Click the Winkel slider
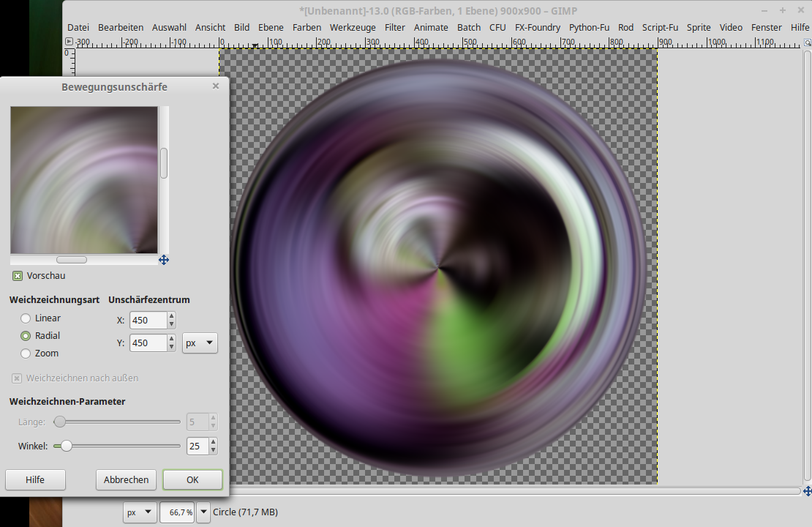This screenshot has width=812, height=527. click(x=117, y=446)
